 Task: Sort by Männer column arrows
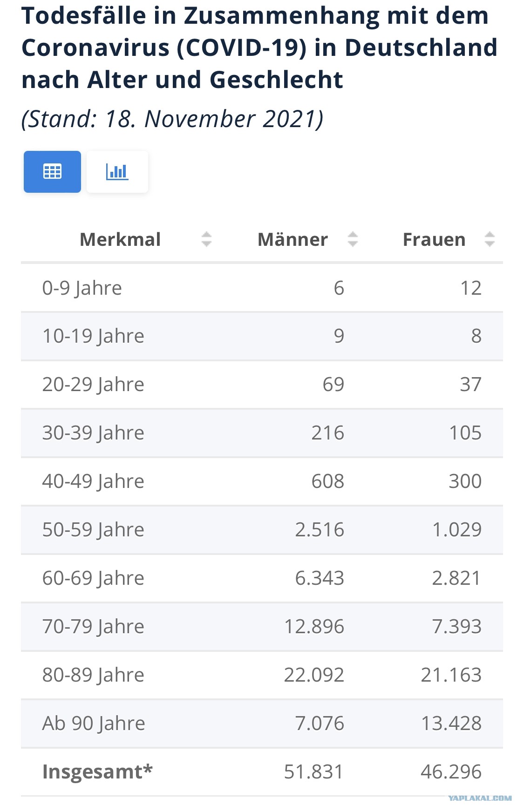click(353, 239)
